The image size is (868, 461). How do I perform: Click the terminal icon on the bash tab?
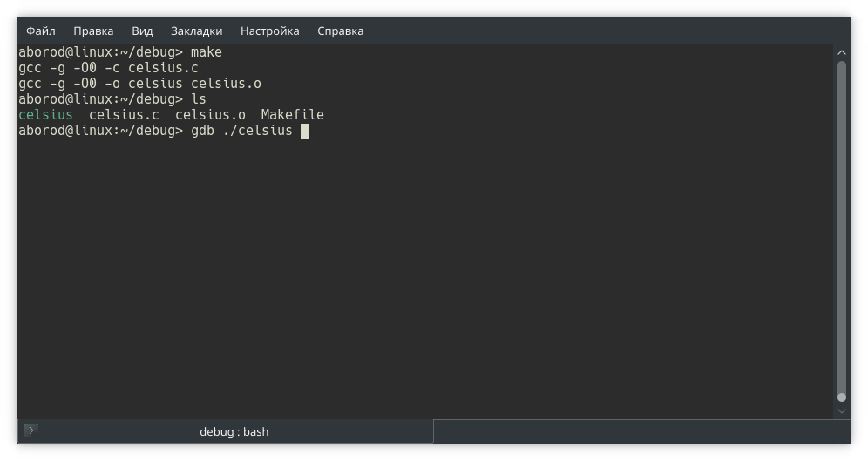click(x=31, y=430)
